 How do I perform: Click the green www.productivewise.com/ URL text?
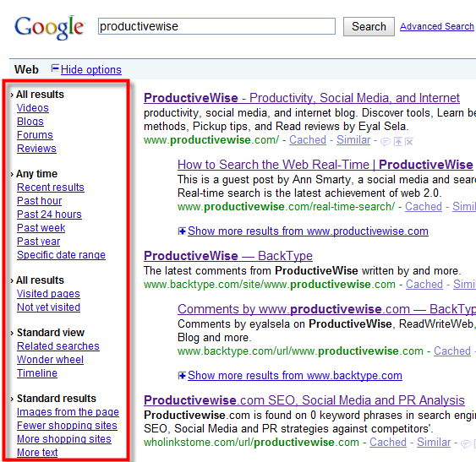point(211,140)
